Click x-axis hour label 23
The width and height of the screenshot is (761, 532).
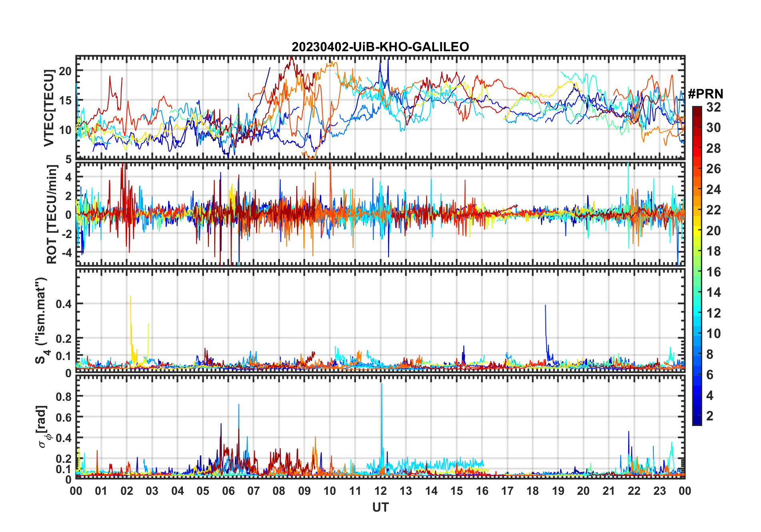pos(659,491)
